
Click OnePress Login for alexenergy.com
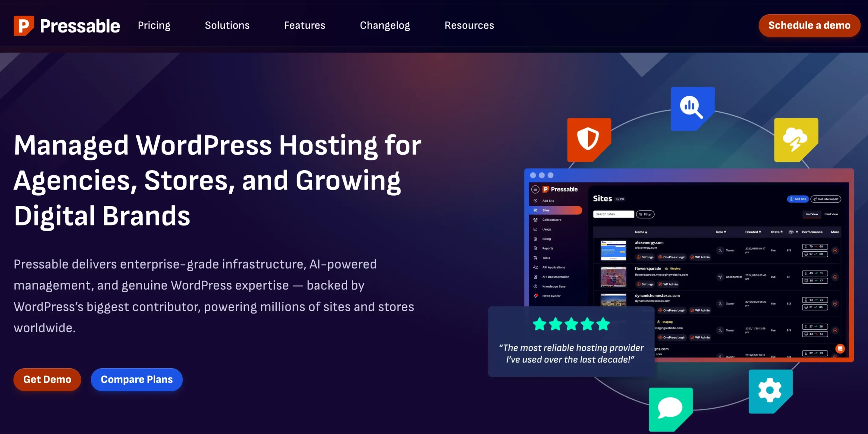click(x=672, y=257)
